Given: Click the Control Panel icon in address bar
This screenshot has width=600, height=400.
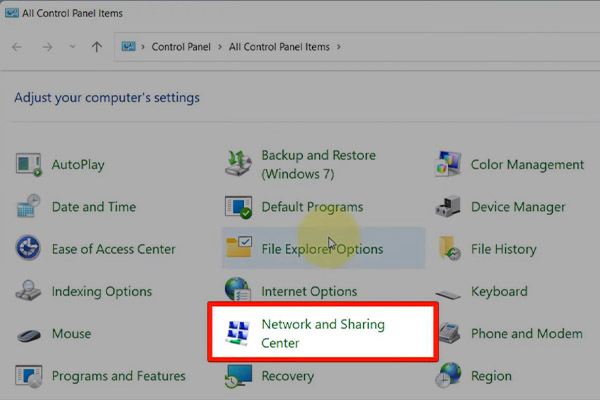Looking at the screenshot, I should [128, 47].
